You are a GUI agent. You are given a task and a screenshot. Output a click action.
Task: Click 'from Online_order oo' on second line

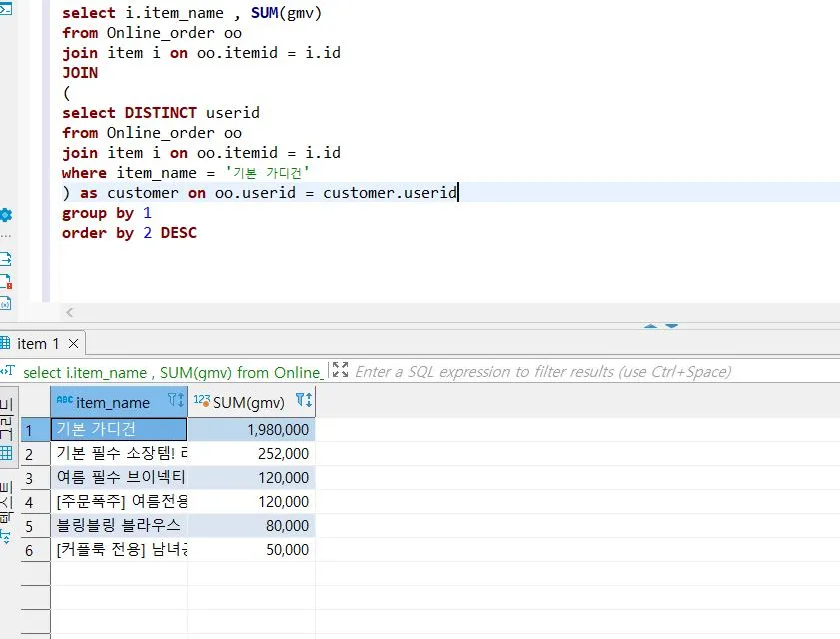point(152,33)
